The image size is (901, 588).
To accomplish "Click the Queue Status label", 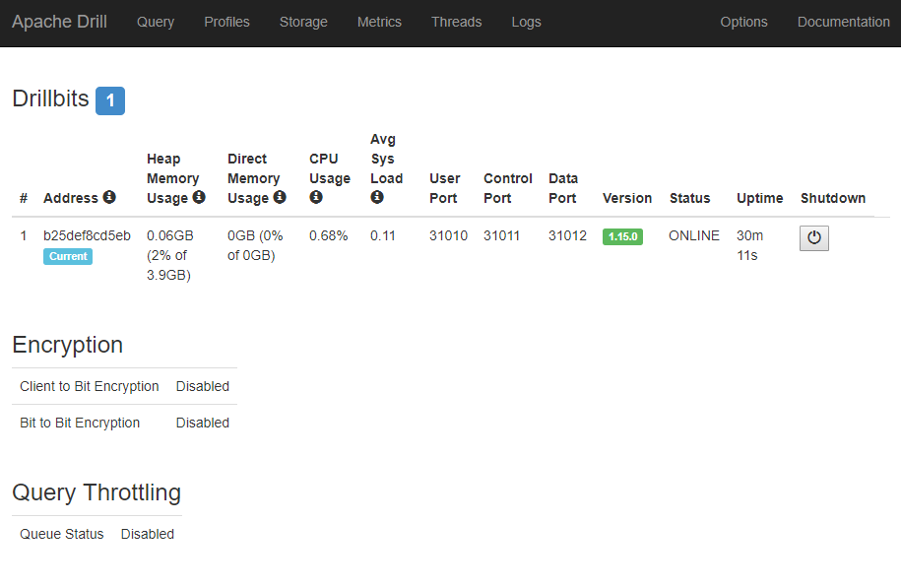I will pyautogui.click(x=61, y=534).
